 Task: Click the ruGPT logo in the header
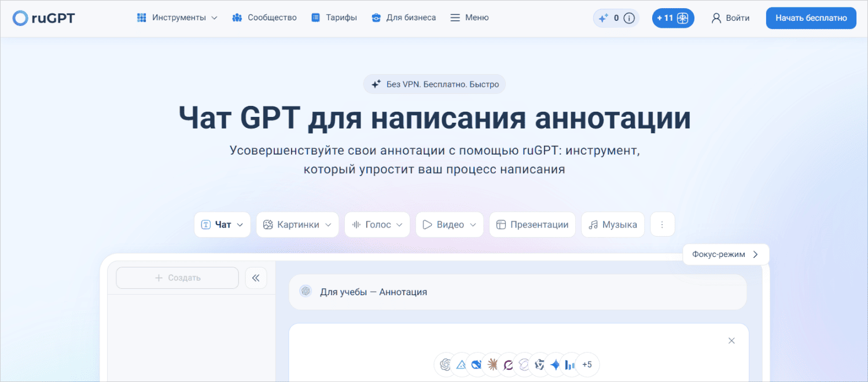(x=44, y=18)
